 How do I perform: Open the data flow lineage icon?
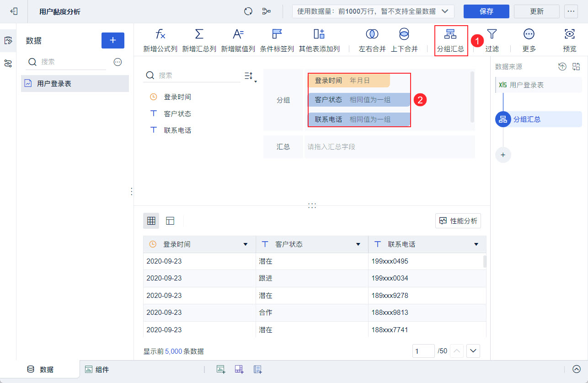[x=267, y=11]
